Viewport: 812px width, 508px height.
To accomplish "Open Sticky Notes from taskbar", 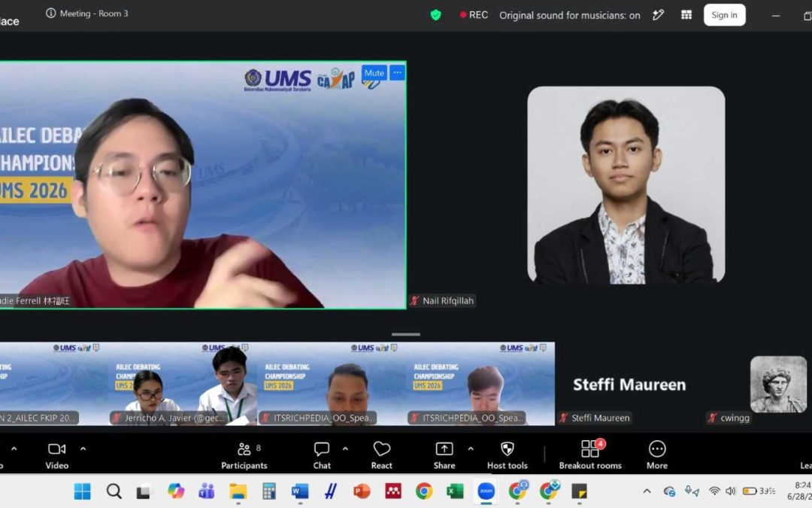I will pos(580,491).
